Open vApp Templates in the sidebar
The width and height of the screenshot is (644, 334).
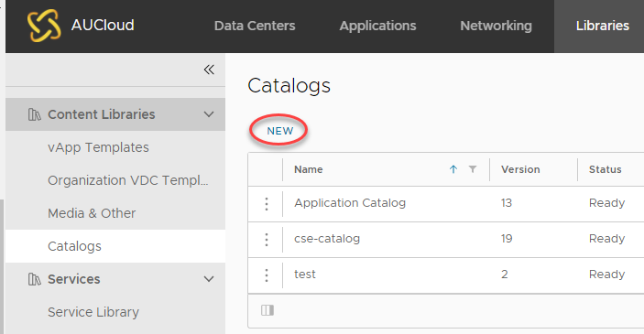pos(98,147)
